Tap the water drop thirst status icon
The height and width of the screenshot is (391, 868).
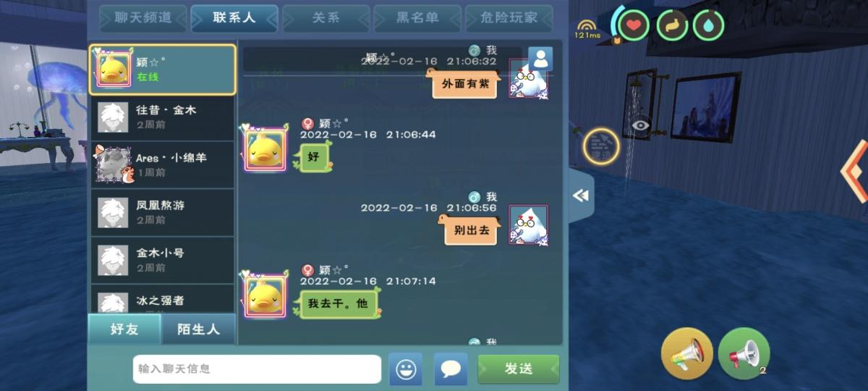tap(708, 25)
